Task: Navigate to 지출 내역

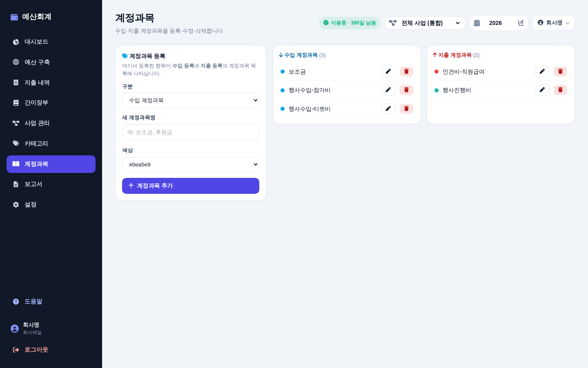Action: [51, 83]
